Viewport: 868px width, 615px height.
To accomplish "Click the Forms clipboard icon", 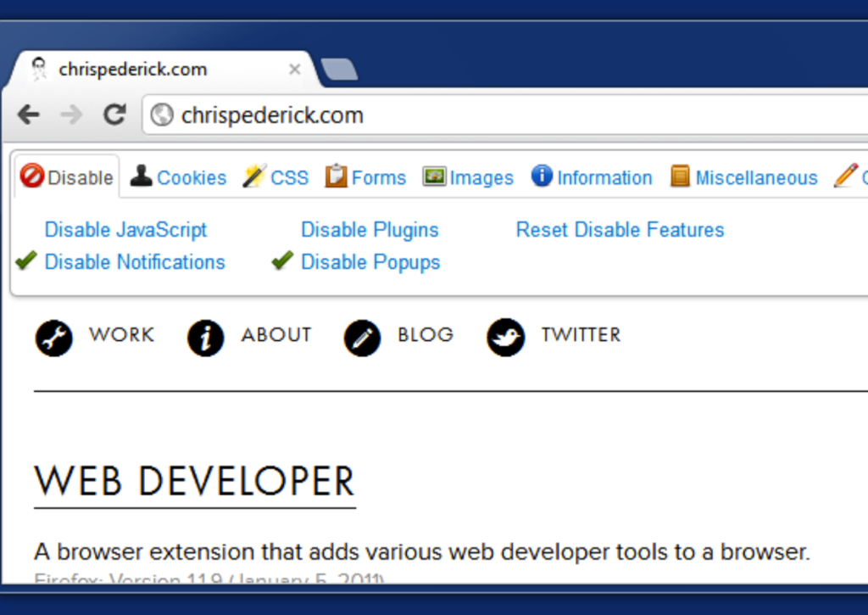I will [x=336, y=176].
